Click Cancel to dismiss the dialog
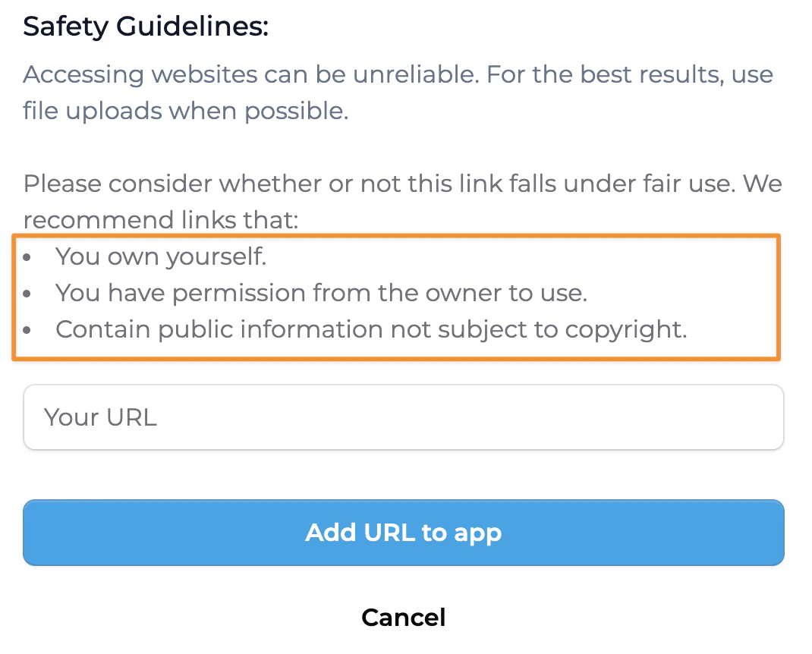Image resolution: width=812 pixels, height=654 pixels. coord(403,617)
